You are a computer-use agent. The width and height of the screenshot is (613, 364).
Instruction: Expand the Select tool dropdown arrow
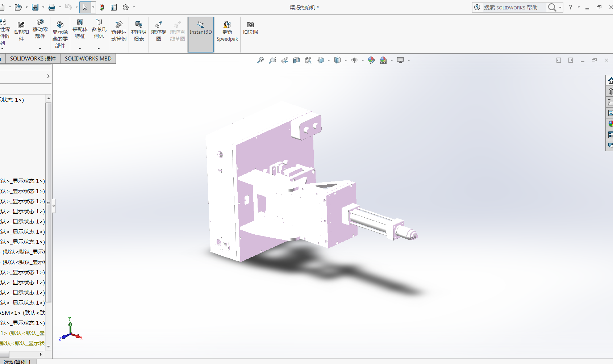[x=93, y=7]
